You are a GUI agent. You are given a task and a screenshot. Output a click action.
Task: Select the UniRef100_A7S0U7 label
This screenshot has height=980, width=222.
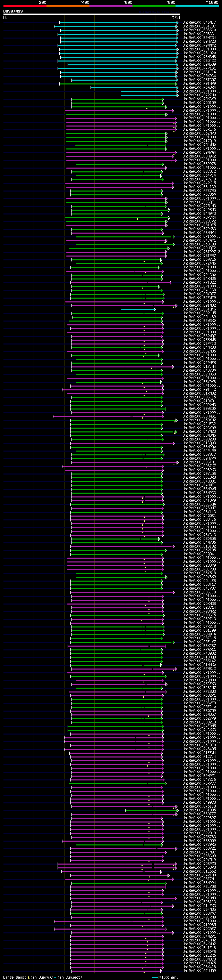pos(199,508)
